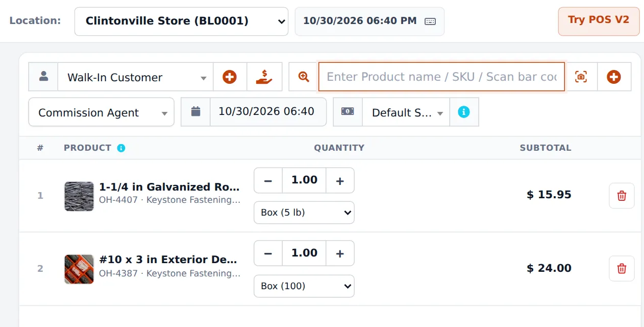Add new customer with plus icon

point(230,77)
